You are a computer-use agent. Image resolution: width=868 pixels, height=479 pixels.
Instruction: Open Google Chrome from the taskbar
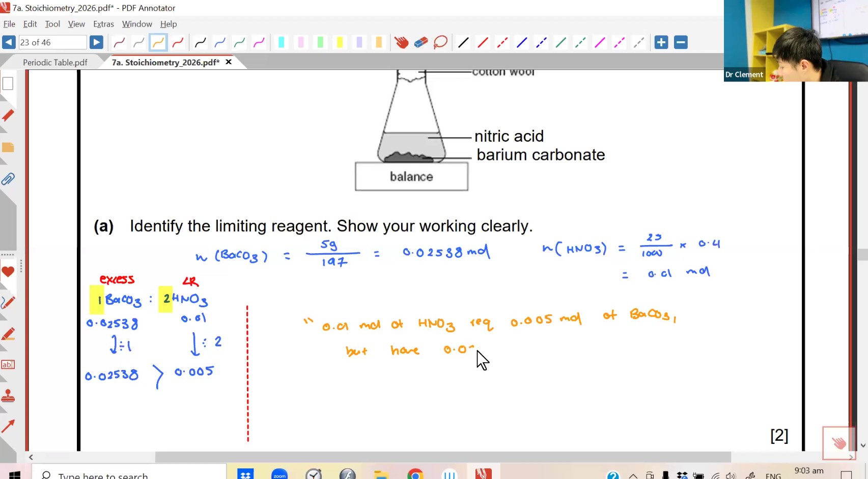[415, 474]
